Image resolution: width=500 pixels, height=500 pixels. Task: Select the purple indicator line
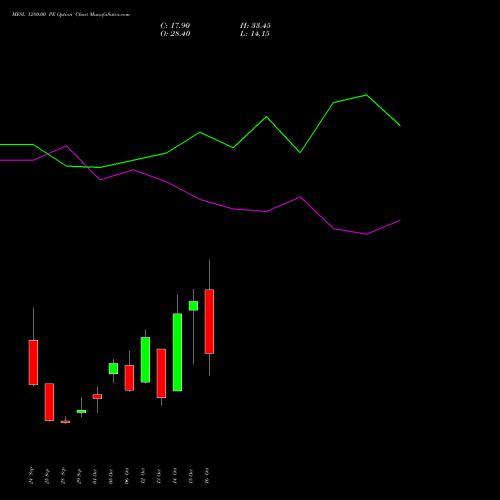point(200,199)
